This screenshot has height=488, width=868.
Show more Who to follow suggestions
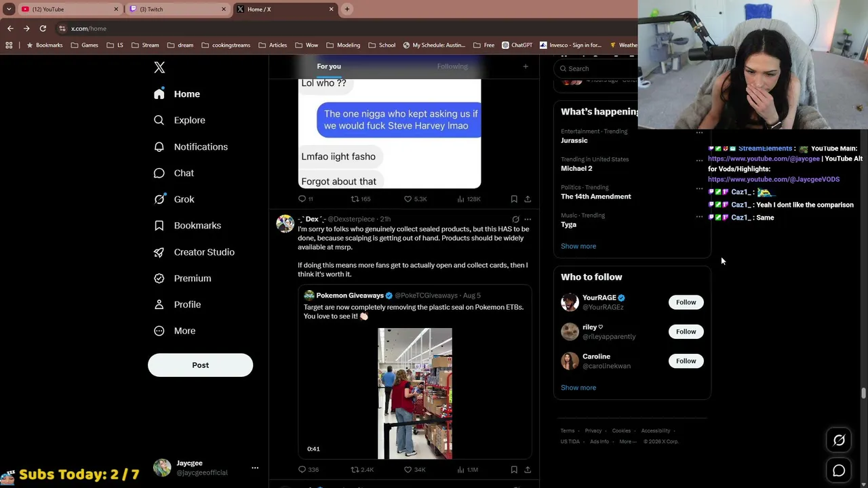coord(578,388)
